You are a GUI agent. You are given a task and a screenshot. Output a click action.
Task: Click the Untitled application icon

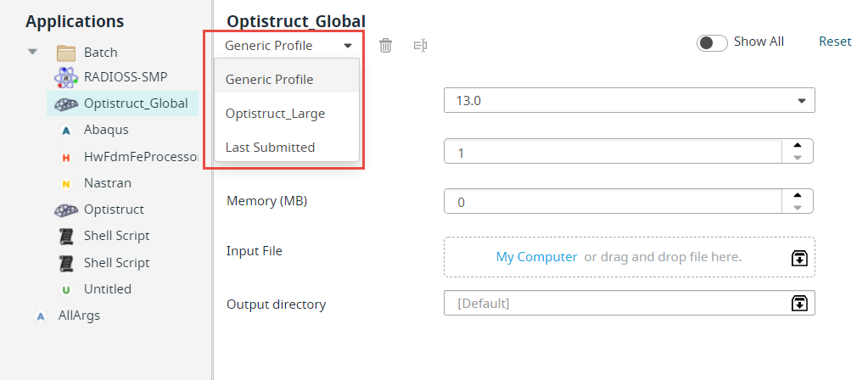(x=66, y=289)
